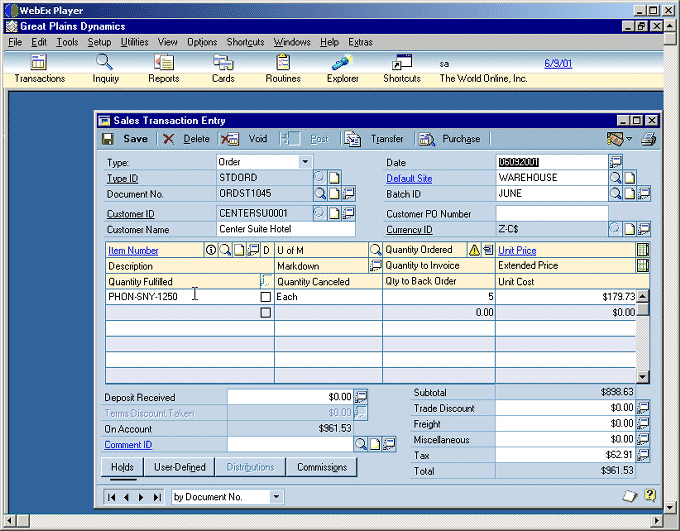Open the Reports toolbar icon
This screenshot has height=531, width=680.
click(x=164, y=62)
